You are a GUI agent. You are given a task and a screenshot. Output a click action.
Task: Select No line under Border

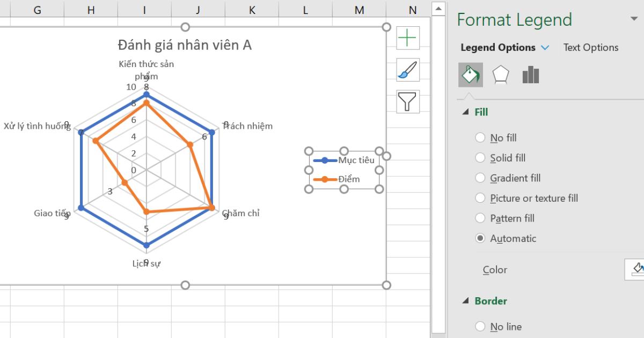pos(480,326)
